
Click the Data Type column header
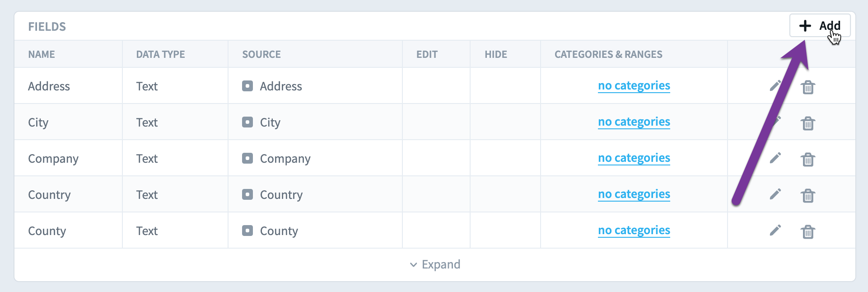[160, 54]
